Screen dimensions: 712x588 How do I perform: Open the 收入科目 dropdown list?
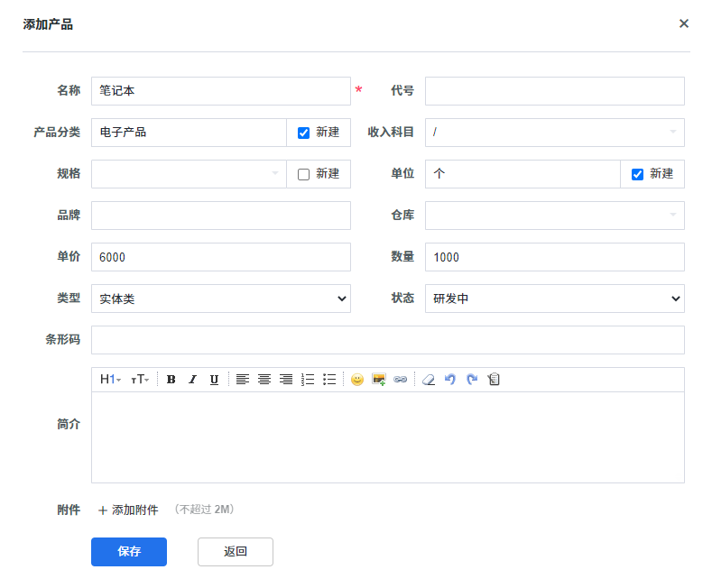click(554, 133)
